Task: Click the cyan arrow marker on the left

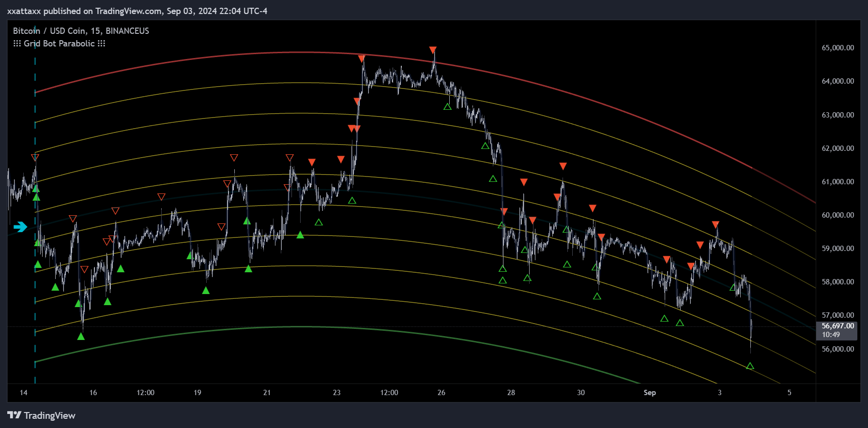Action: click(x=20, y=227)
